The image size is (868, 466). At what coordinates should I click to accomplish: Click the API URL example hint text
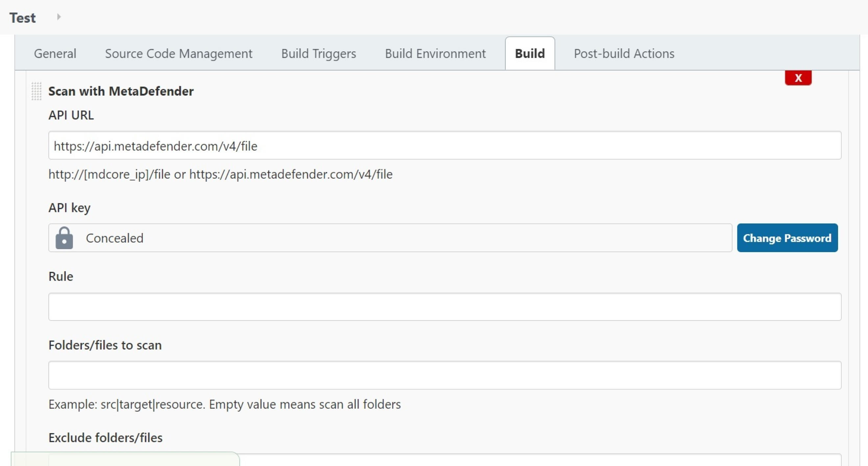[220, 174]
